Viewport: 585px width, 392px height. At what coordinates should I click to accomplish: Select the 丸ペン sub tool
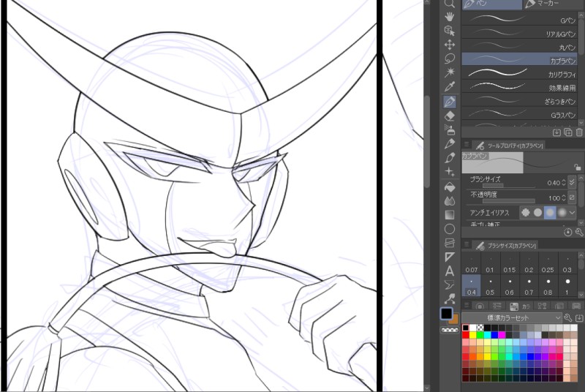pyautogui.click(x=519, y=46)
